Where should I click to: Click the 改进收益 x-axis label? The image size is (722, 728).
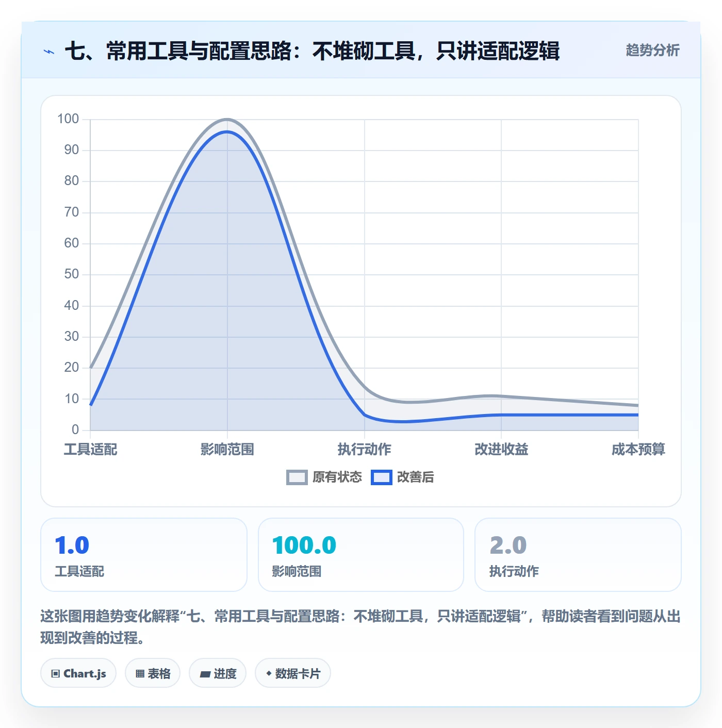click(x=501, y=450)
